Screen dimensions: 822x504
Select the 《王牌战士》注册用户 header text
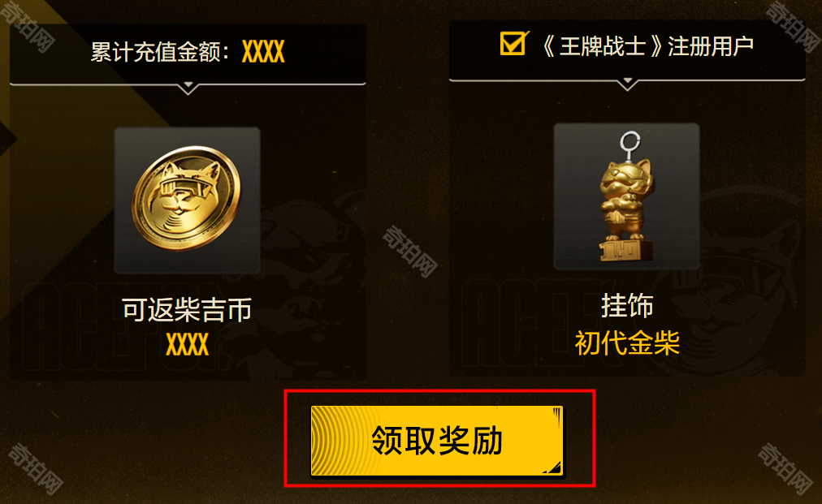647,46
